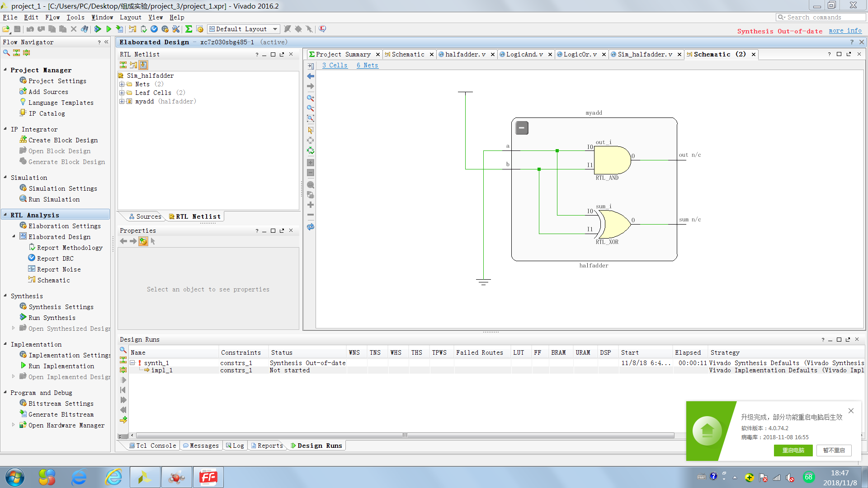Click the Regenerate Schematic refresh icon
This screenshot has width=868, height=488.
click(311, 227)
